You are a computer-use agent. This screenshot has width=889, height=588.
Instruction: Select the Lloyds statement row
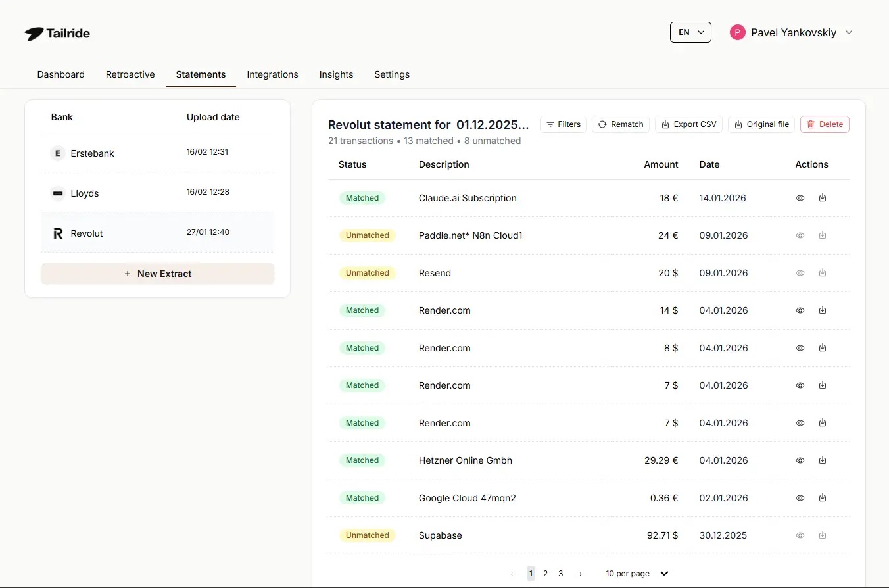pyautogui.click(x=157, y=193)
